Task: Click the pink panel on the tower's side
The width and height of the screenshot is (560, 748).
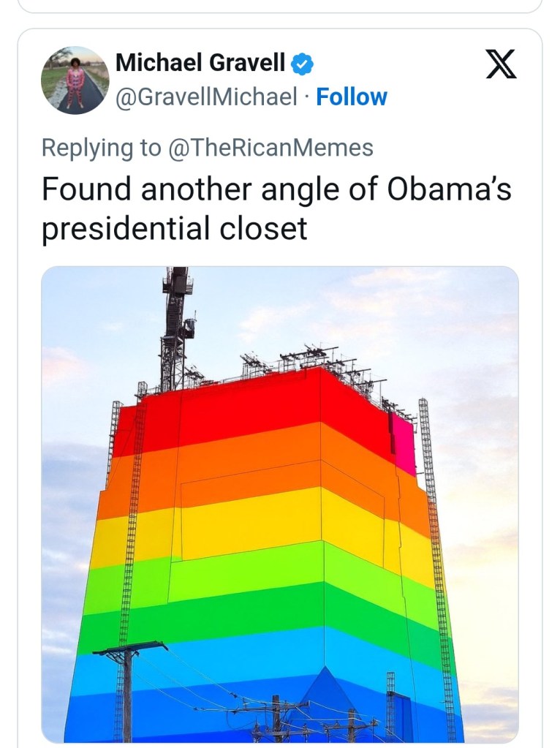Action: pos(403,442)
